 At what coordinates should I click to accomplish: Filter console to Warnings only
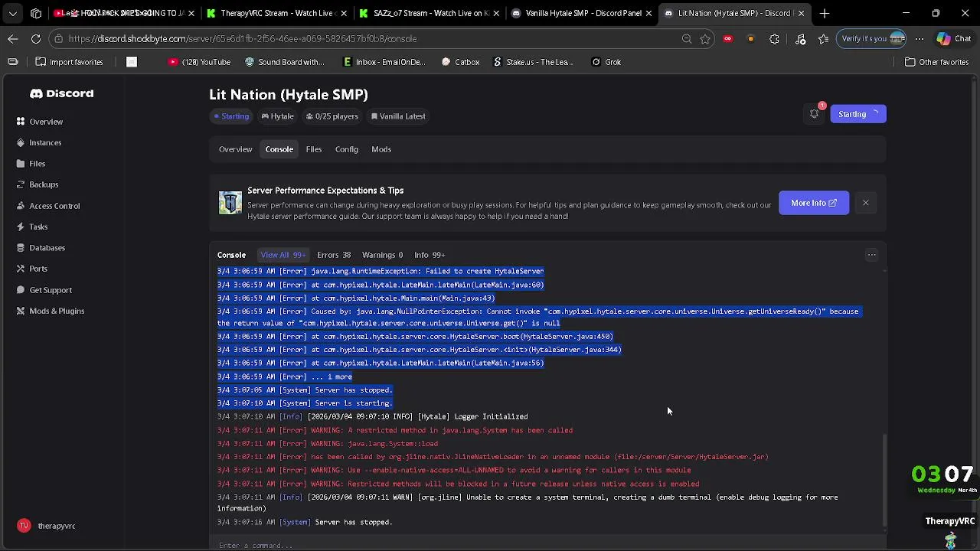(x=382, y=255)
